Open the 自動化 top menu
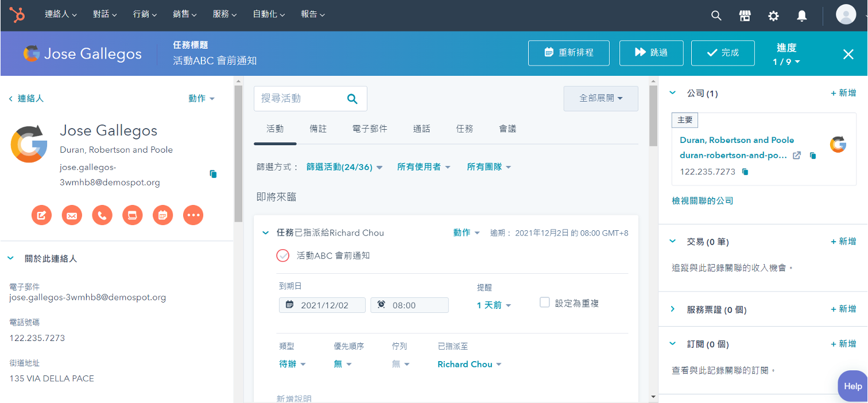This screenshot has height=403, width=868. click(269, 15)
